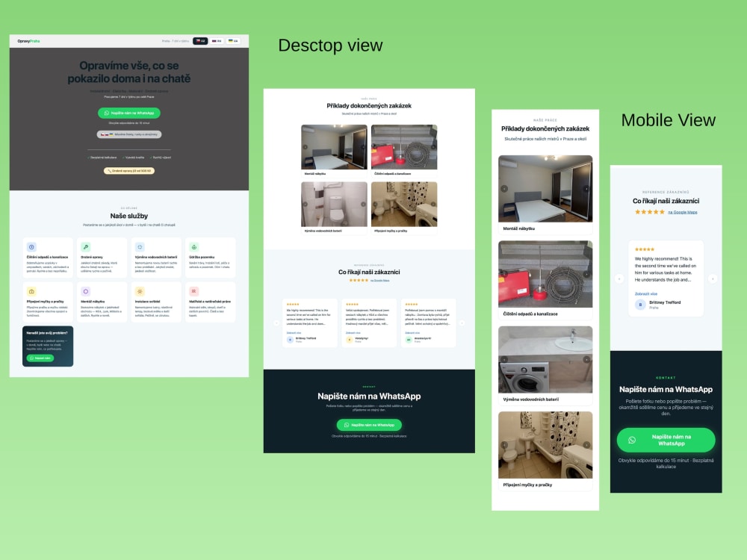Click the OpravyPraha logo in the header
This screenshot has width=747, height=560.
28,41
